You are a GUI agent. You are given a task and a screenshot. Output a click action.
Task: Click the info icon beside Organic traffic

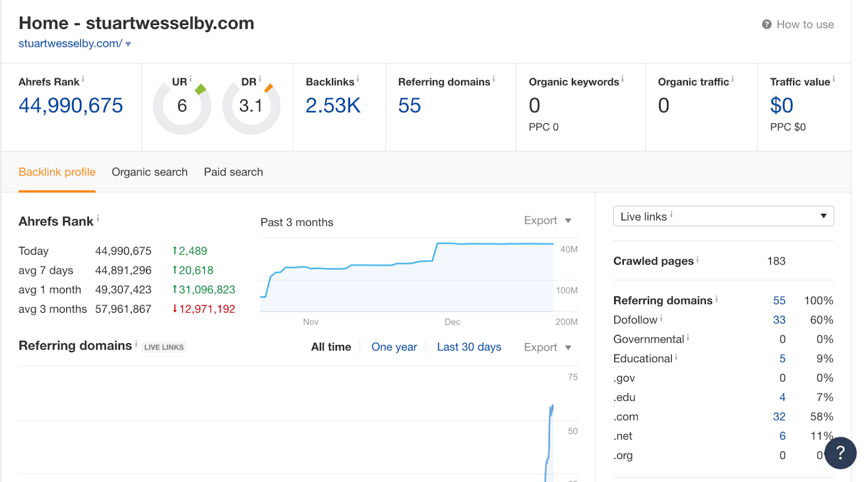(732, 79)
